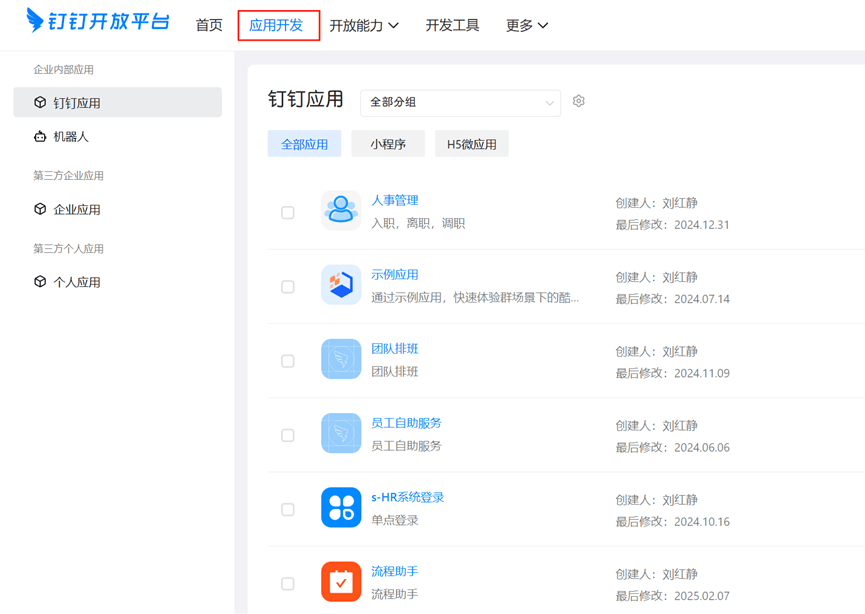Select the 团队排班 row checkbox
The width and height of the screenshot is (865, 614).
(287, 361)
